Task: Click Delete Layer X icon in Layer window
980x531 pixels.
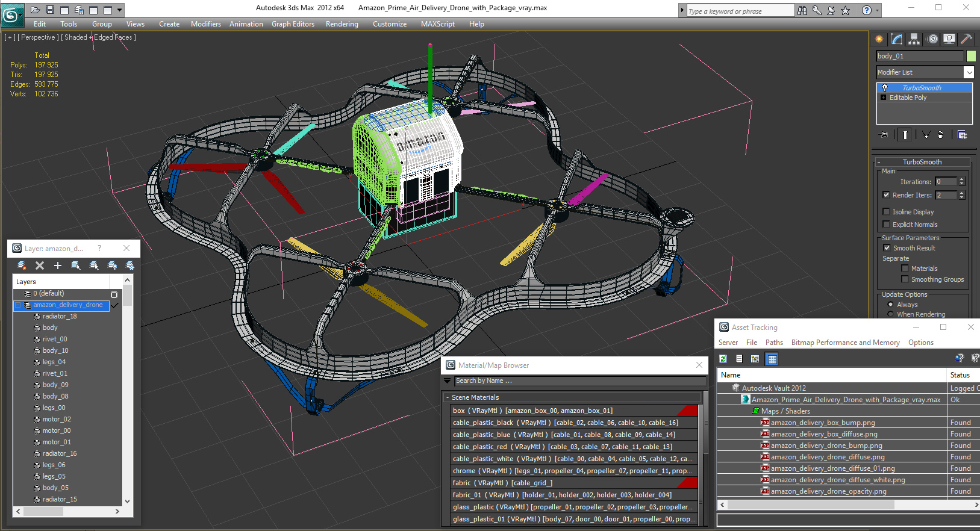Action: click(x=40, y=265)
